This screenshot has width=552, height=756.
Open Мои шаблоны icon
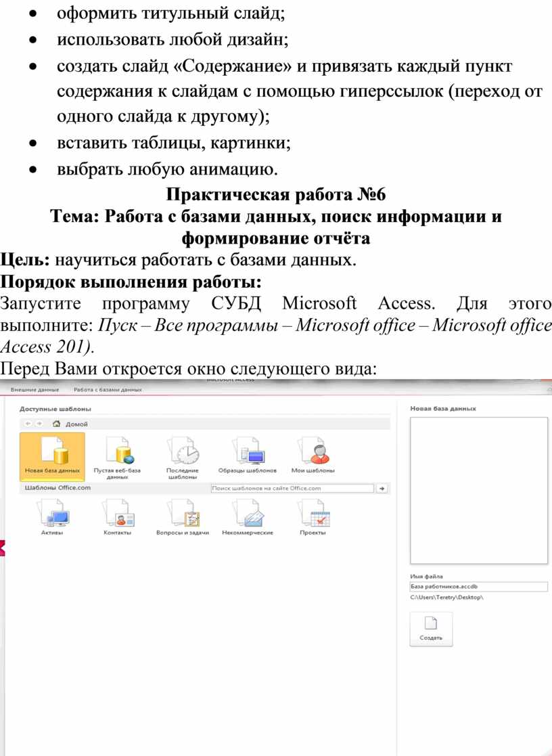click(x=313, y=455)
